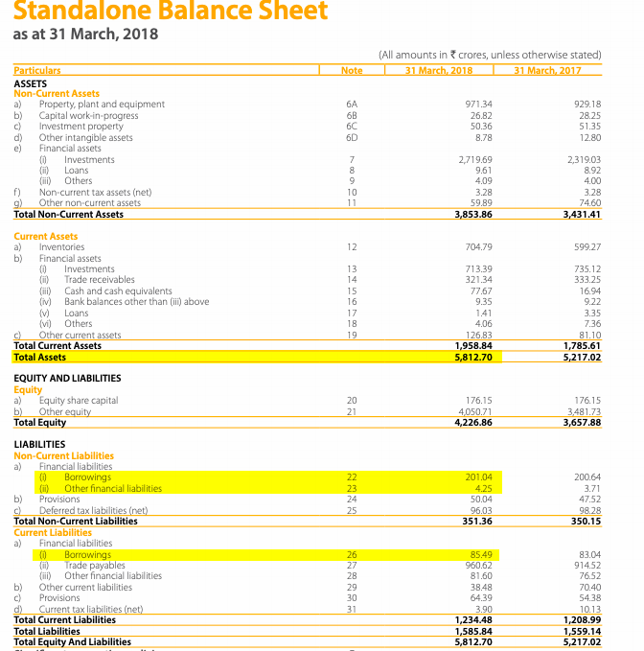Screen dimensions: 644x651
Task: Click the 'Investment property' row label
Action: click(x=80, y=127)
